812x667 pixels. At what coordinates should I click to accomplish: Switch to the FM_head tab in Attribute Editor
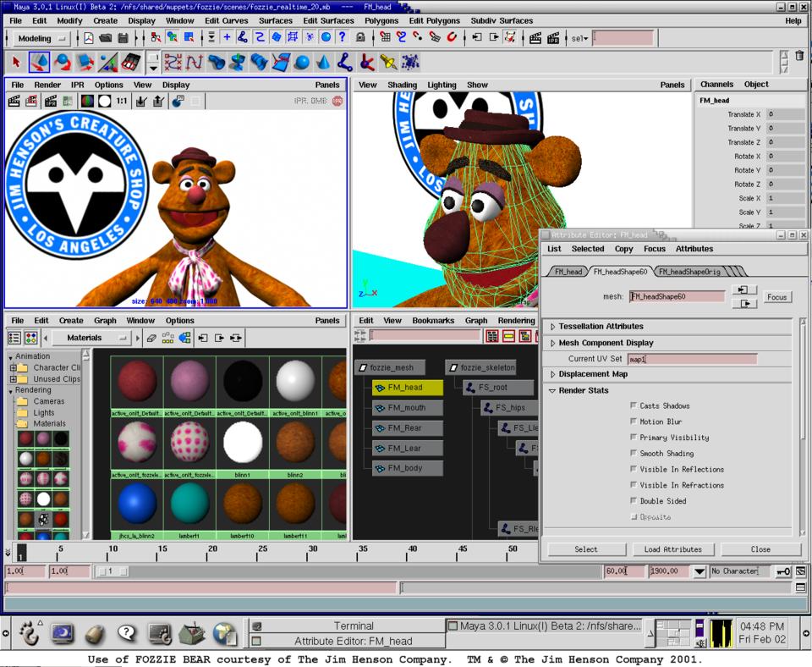568,272
